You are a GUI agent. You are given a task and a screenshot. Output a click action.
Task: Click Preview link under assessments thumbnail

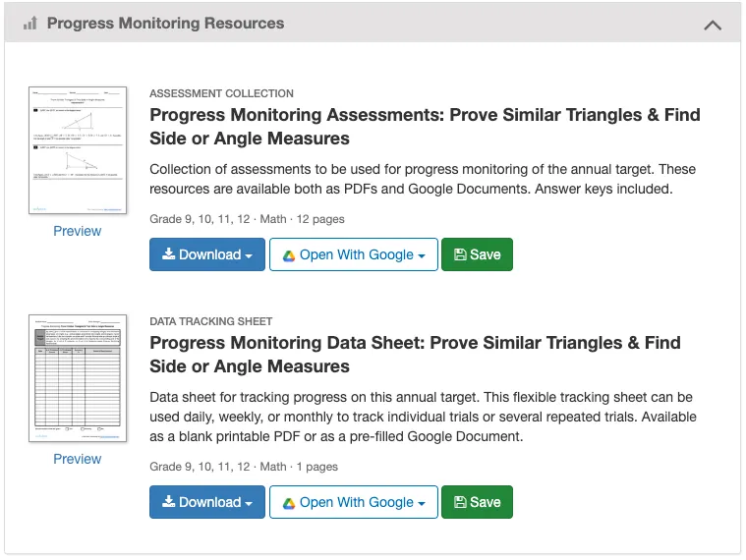click(x=78, y=231)
